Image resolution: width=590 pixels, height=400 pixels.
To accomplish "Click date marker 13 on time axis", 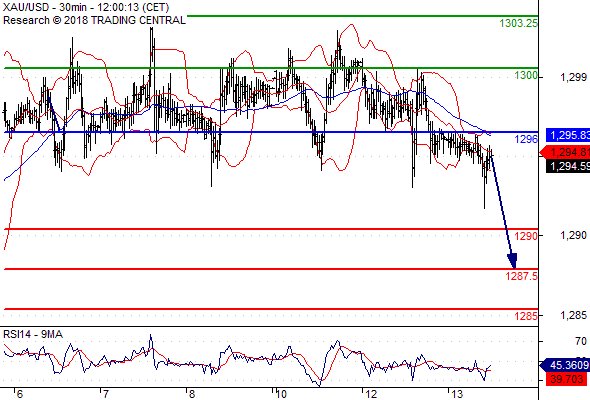I will point(457,394).
